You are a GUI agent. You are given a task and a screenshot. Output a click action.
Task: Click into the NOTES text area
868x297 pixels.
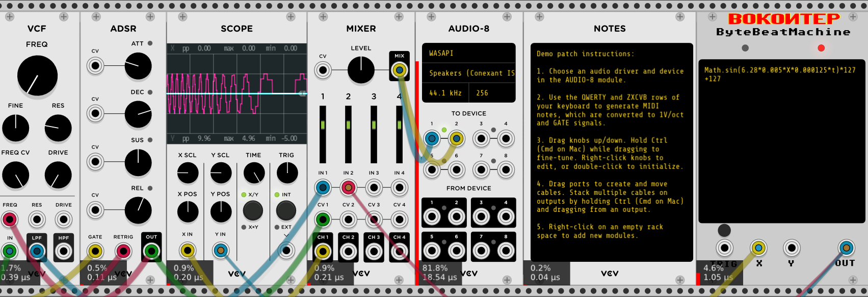(x=612, y=152)
